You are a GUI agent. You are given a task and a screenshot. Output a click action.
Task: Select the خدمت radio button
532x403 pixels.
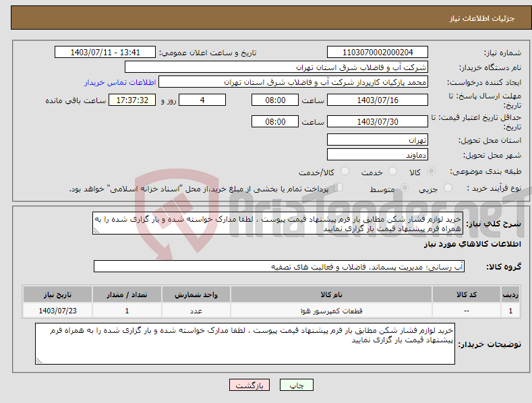[392, 171]
